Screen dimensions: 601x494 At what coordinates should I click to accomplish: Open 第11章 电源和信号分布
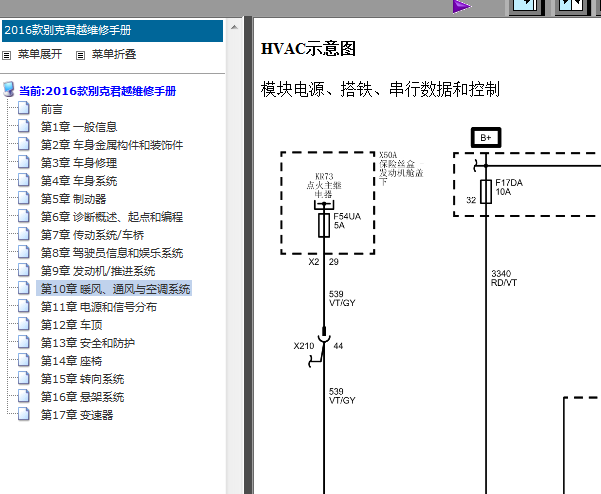click(99, 307)
